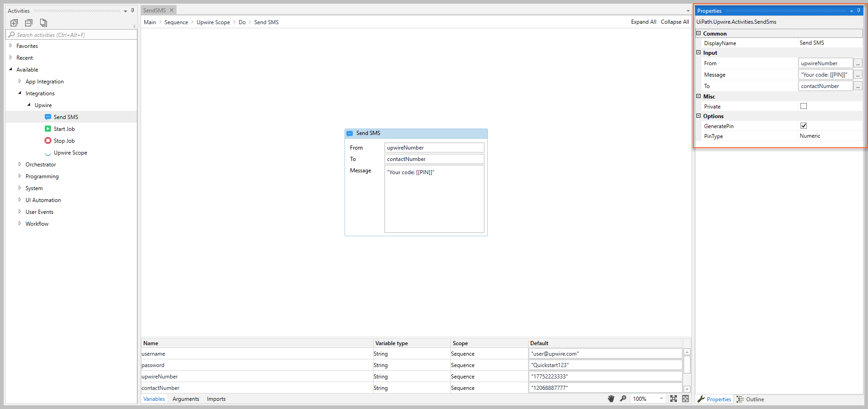868x409 pixels.
Task: Switch to the Arguments tab
Action: coord(186,399)
